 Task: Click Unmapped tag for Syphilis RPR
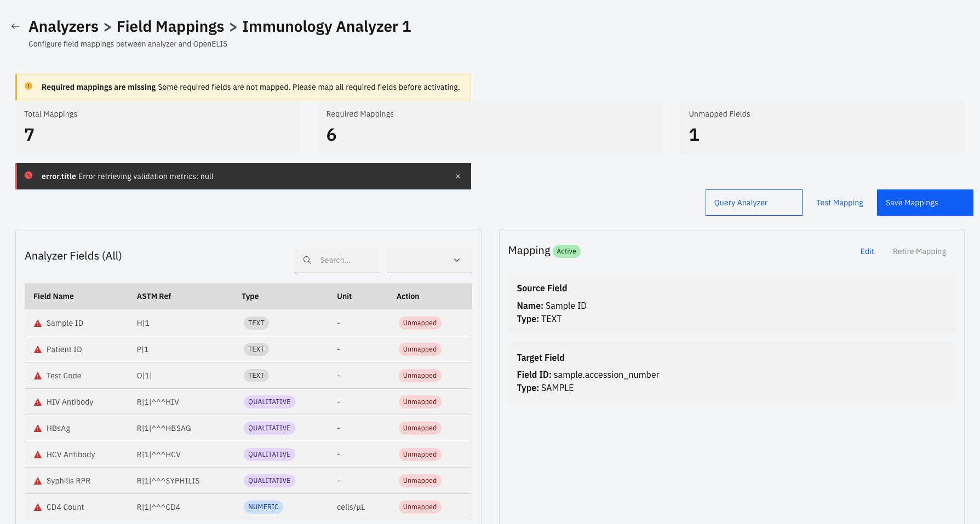(x=420, y=481)
